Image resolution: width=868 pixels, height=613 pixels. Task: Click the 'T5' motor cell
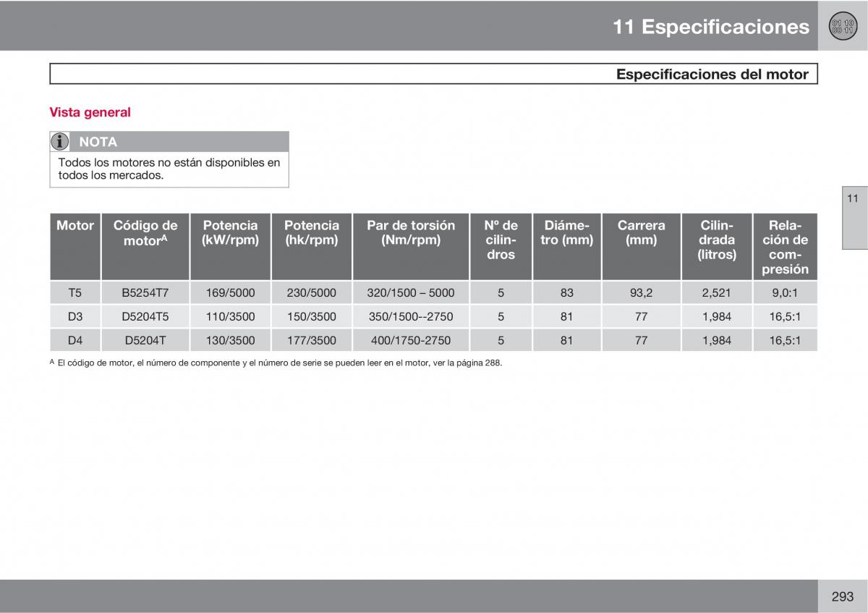tap(75, 293)
